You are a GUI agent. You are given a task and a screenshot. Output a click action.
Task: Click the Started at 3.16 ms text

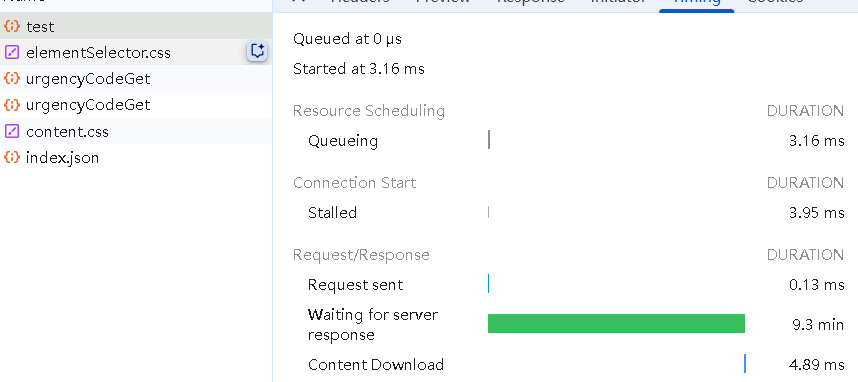pyautogui.click(x=359, y=69)
